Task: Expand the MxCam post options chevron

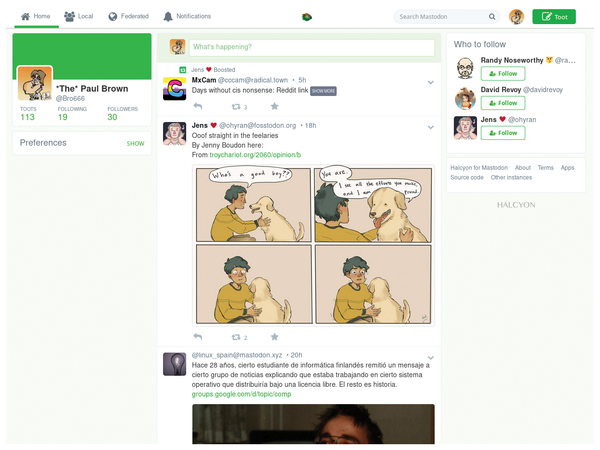Action: coord(430,82)
